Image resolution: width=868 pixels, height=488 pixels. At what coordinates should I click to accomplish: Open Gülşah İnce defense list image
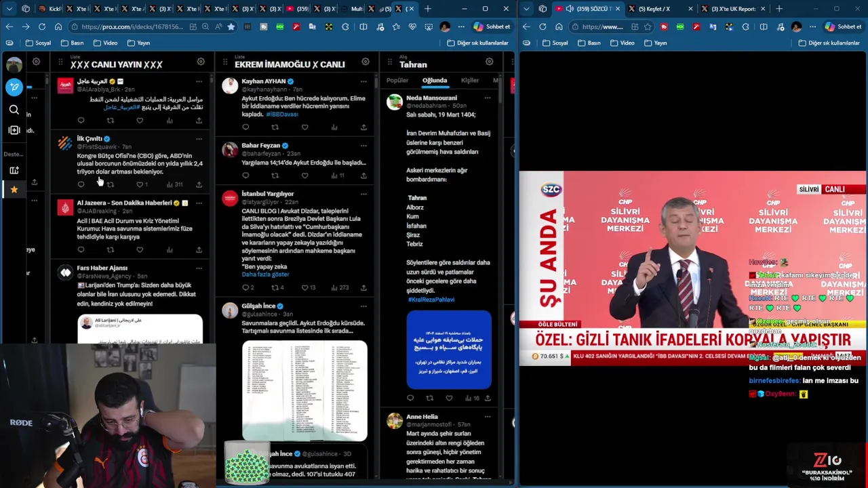[x=304, y=391]
